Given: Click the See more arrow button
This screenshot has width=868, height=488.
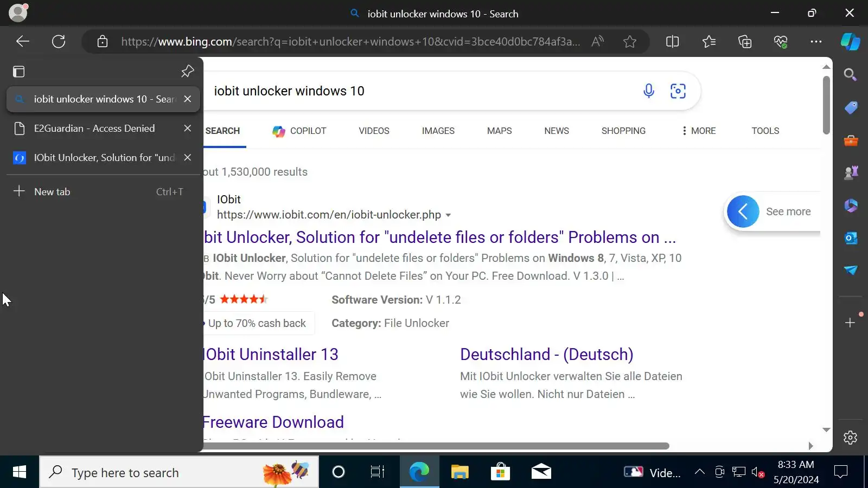Looking at the screenshot, I should pos(743,211).
